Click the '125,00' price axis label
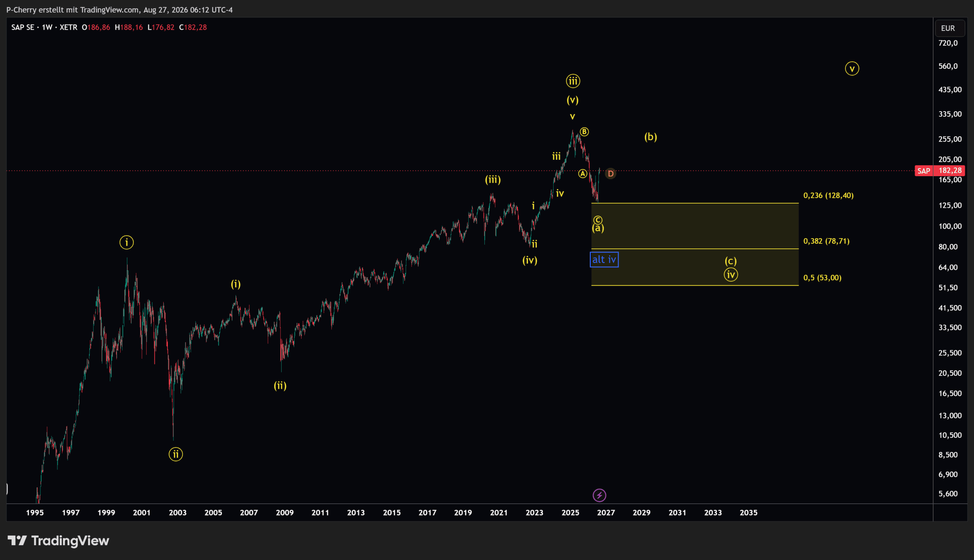Viewport: 974px width, 560px height. (950, 205)
